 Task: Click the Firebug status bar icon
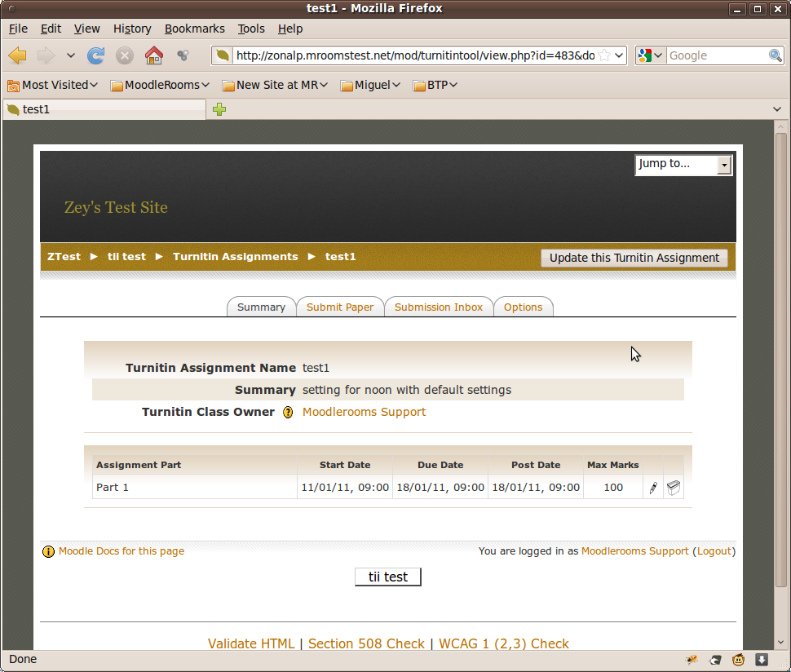[x=692, y=660]
